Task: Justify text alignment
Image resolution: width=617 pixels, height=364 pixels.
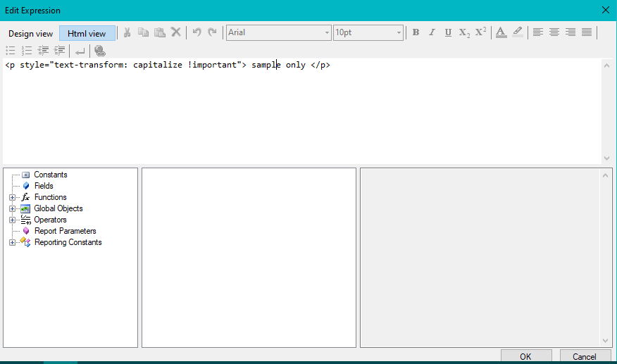Action: pyautogui.click(x=587, y=32)
